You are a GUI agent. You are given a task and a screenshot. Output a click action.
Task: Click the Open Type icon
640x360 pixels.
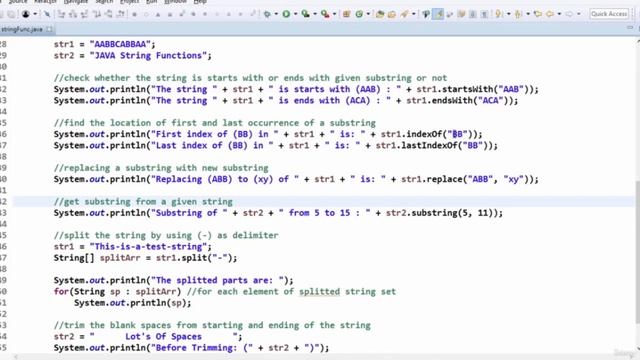tap(380, 14)
